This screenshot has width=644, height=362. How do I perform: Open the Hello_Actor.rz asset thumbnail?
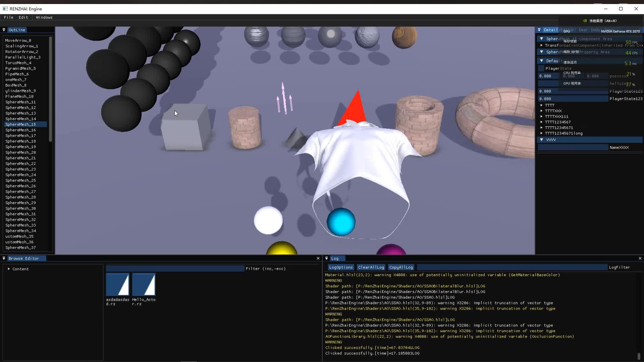pyautogui.click(x=144, y=285)
